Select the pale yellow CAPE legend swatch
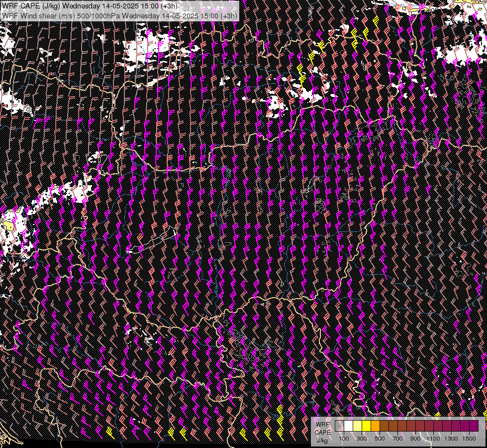Viewport: 487px width, 448px height. (x=358, y=426)
